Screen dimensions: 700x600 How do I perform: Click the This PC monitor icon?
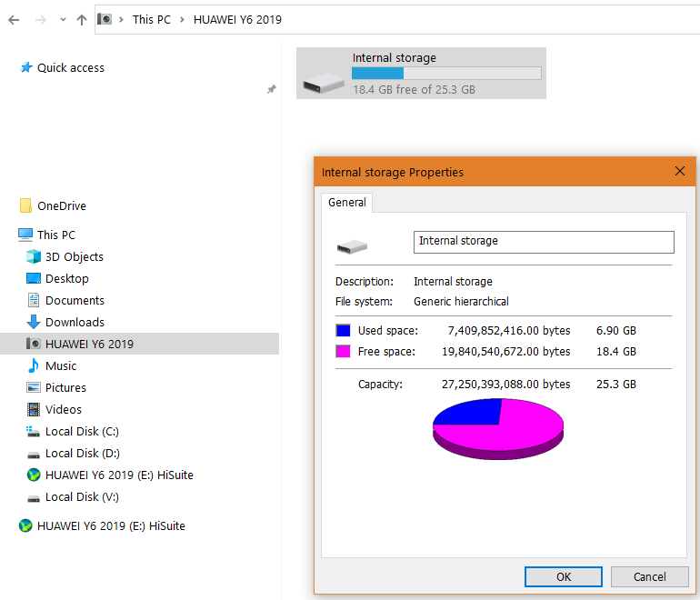(25, 235)
